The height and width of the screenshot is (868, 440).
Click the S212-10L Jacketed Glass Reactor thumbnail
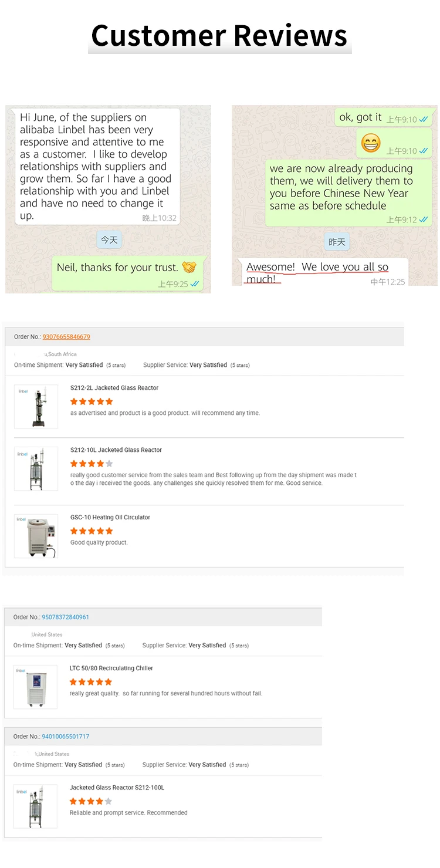point(36,468)
